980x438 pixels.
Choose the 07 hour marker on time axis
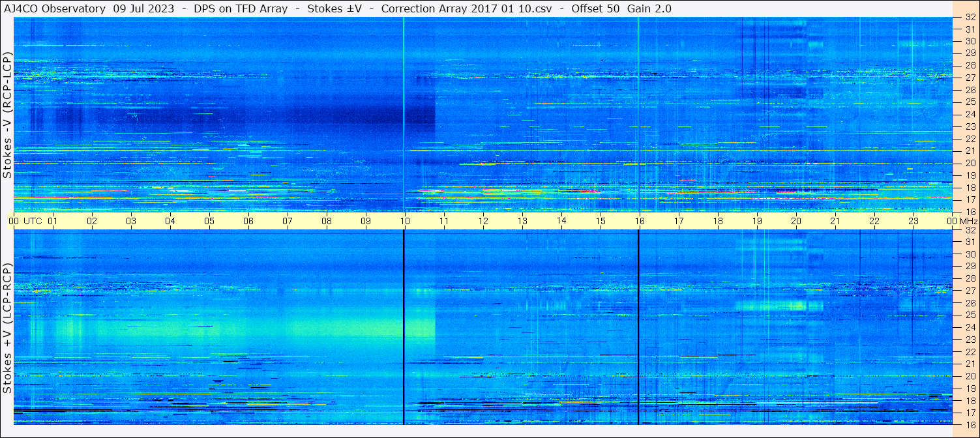point(288,221)
